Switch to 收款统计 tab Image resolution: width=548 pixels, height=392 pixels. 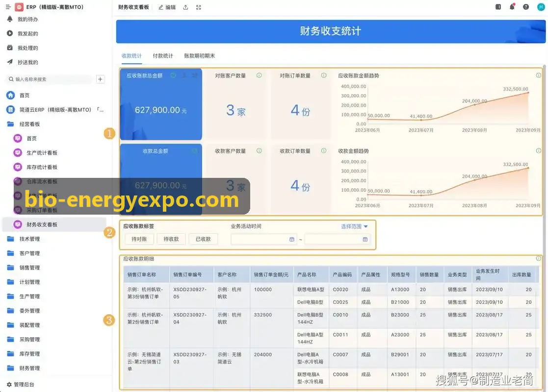point(132,55)
